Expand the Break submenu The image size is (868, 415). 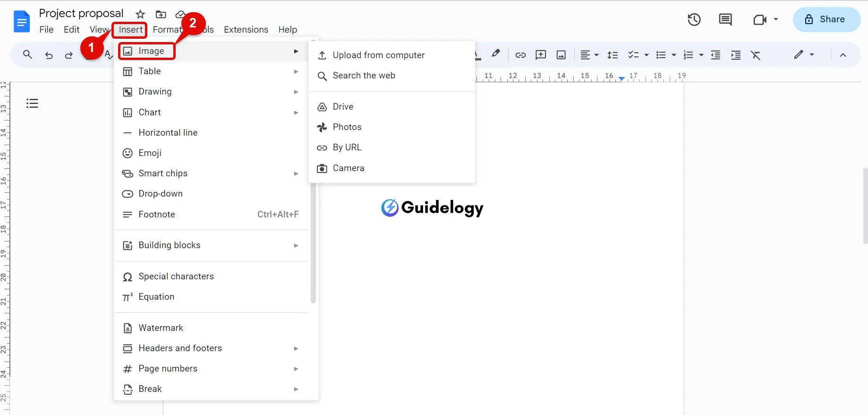coord(211,389)
